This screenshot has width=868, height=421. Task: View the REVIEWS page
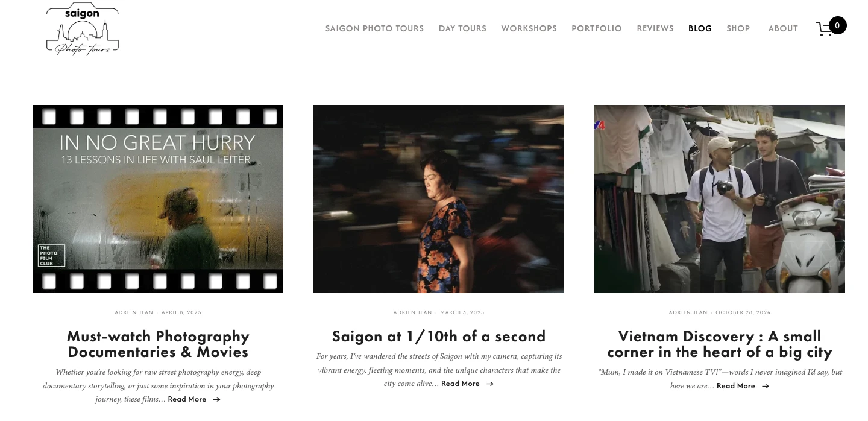pyautogui.click(x=655, y=28)
